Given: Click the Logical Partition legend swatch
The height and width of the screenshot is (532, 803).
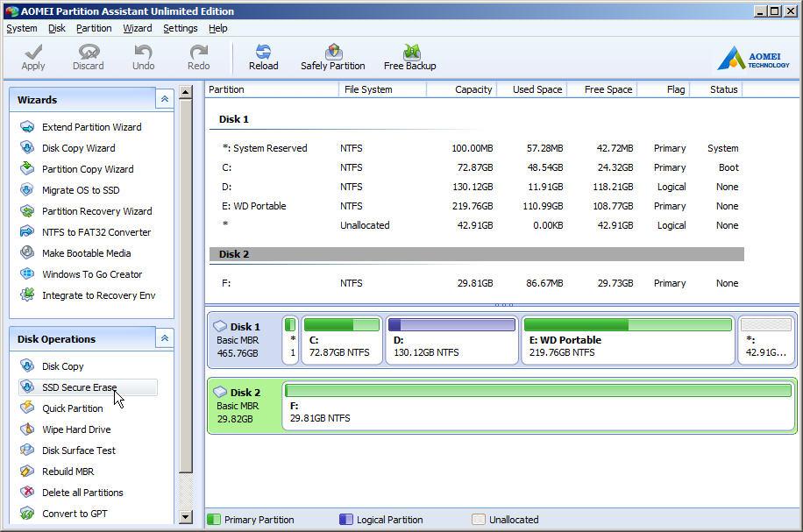Looking at the screenshot, I should coord(346,519).
